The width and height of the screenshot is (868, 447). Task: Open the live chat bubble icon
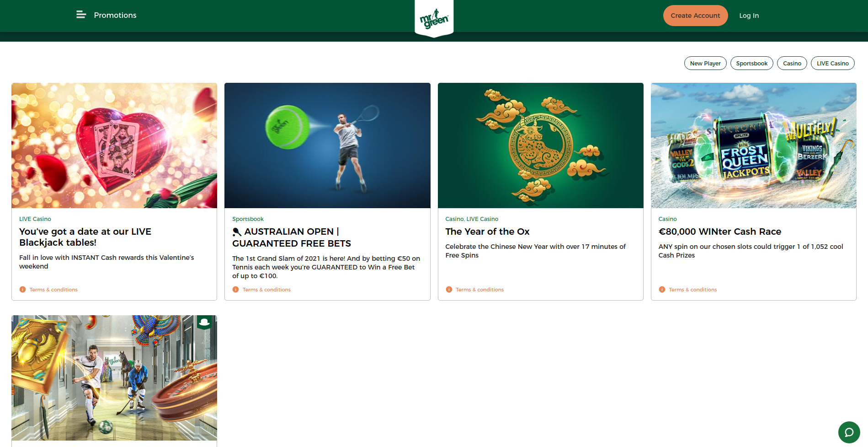(849, 432)
